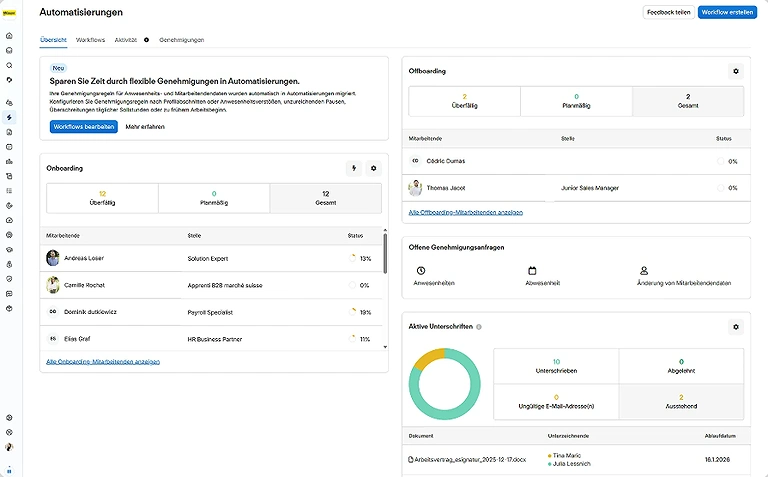Click the Onboarding list scrollbar thumb
768x477 pixels.
click(385, 253)
